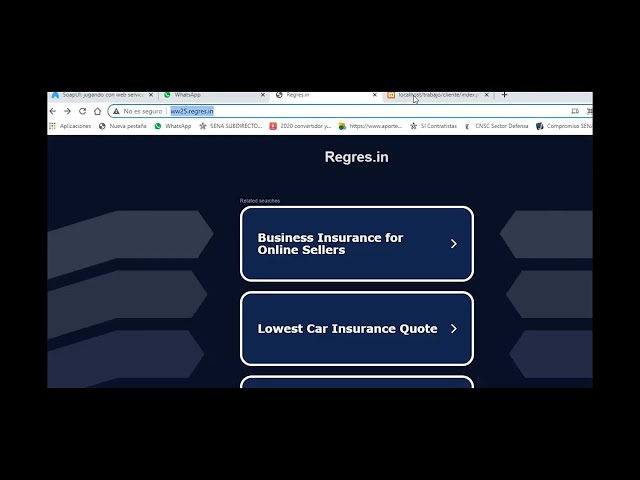Image resolution: width=640 pixels, height=480 pixels.
Task: Open the https://www.aporte... bookmark
Action: click(x=370, y=126)
